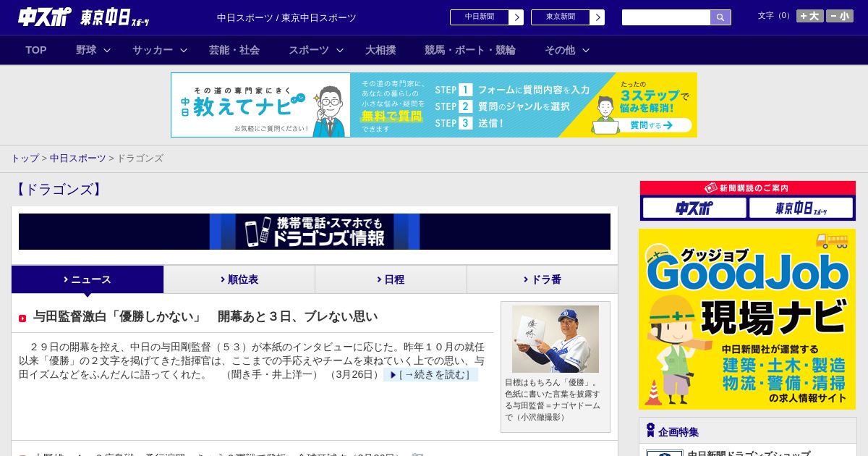Focus the header search input field
Screen dimensions: 868x456
click(666, 17)
